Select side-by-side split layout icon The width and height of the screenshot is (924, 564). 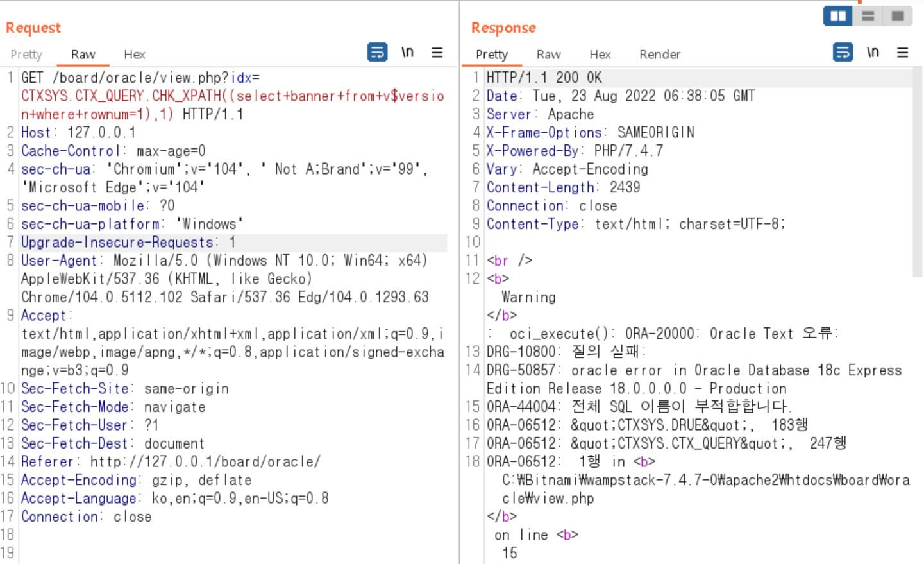point(838,16)
